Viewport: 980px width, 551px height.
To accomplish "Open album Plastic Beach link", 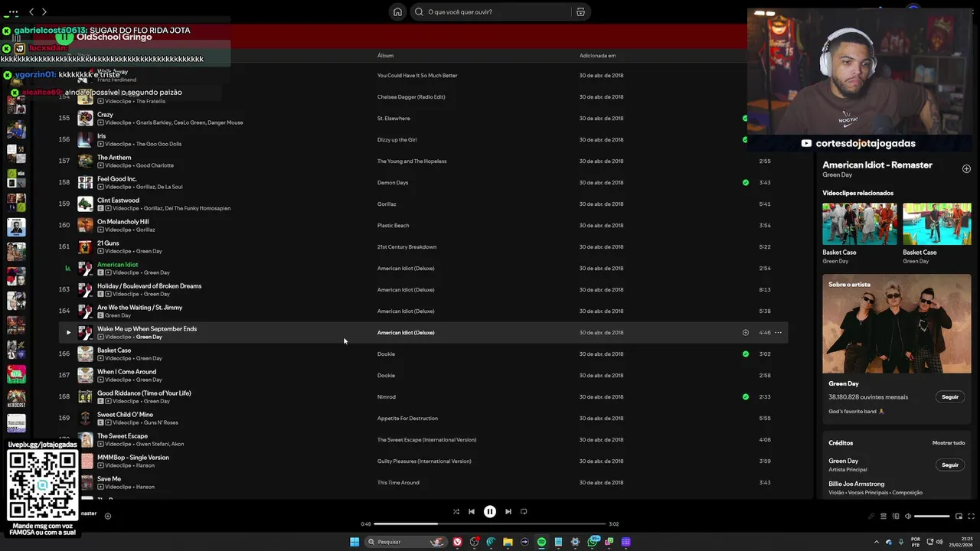I will (x=393, y=225).
